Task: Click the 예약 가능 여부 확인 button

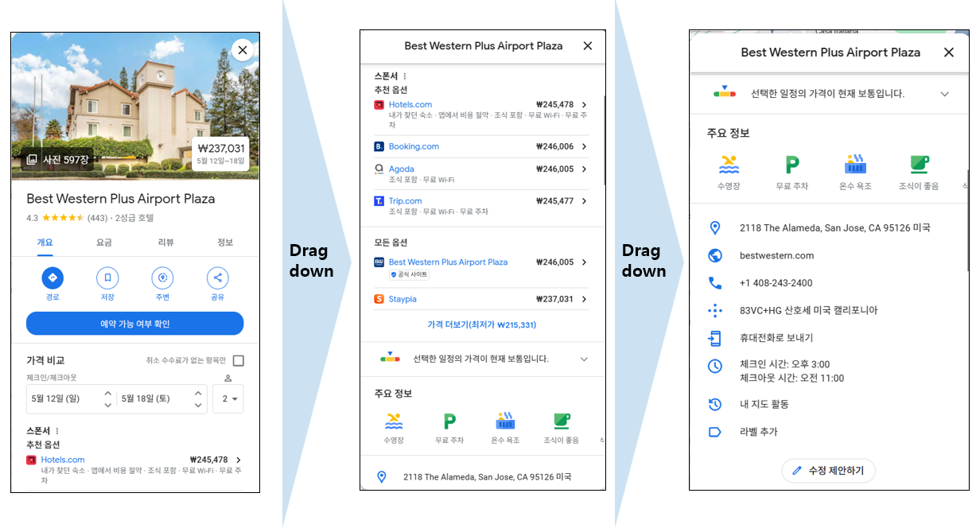Action: 134,324
